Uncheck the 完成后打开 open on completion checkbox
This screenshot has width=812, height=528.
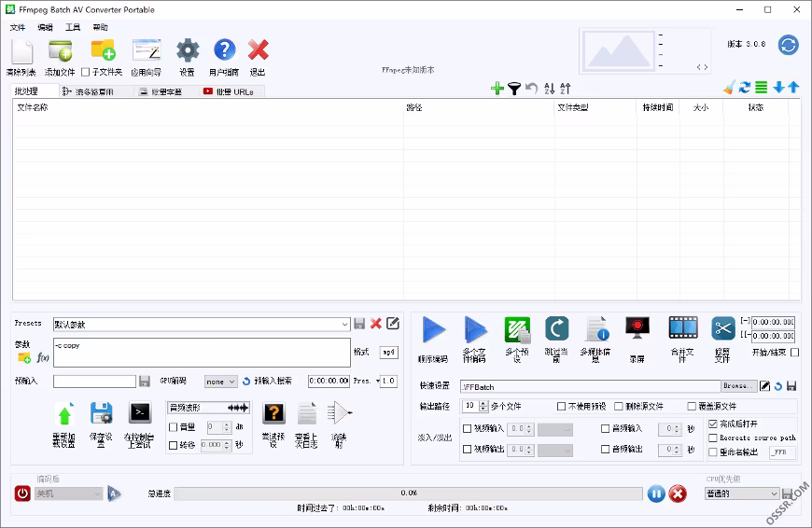(x=713, y=424)
